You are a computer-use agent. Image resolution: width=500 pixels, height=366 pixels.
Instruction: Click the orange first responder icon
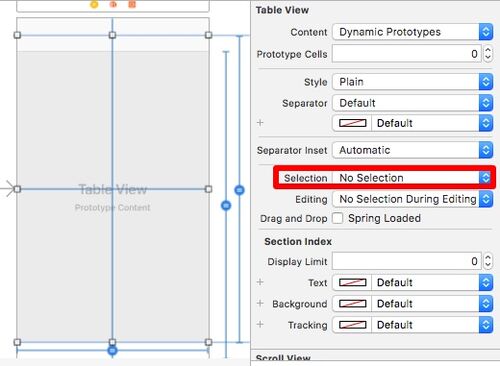coord(113,4)
